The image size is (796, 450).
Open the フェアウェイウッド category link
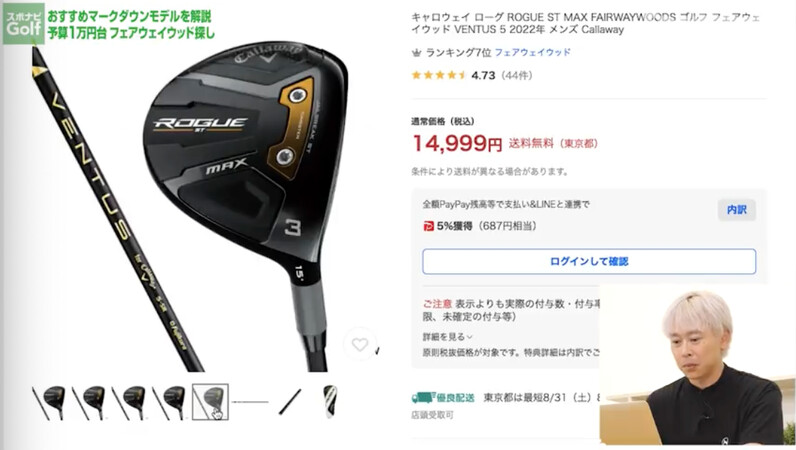coord(533,52)
